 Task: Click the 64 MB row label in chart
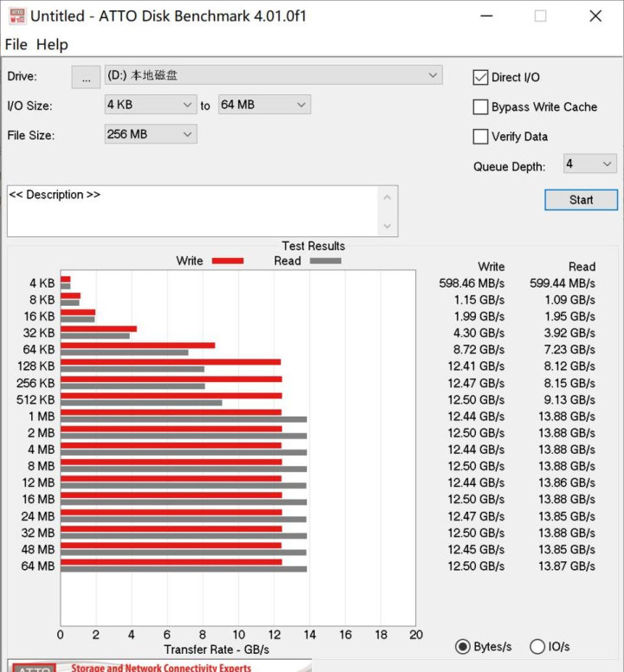point(38,566)
